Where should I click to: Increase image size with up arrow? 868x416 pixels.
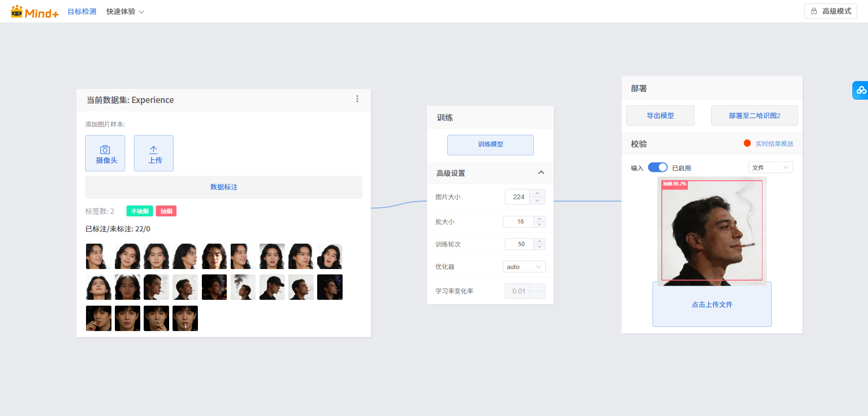coord(537,193)
